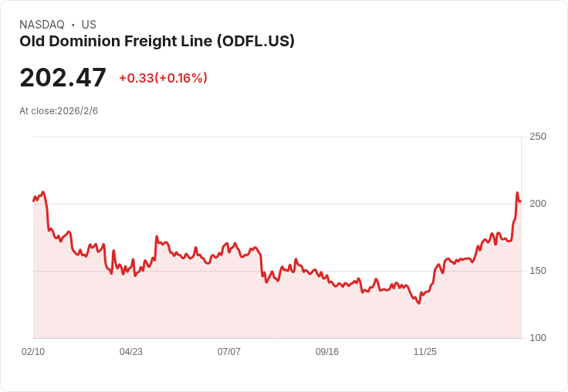Viewport: 568px width, 392px height.
Task: Click the +0.33(+0.16%) price change
Action: click(x=163, y=78)
